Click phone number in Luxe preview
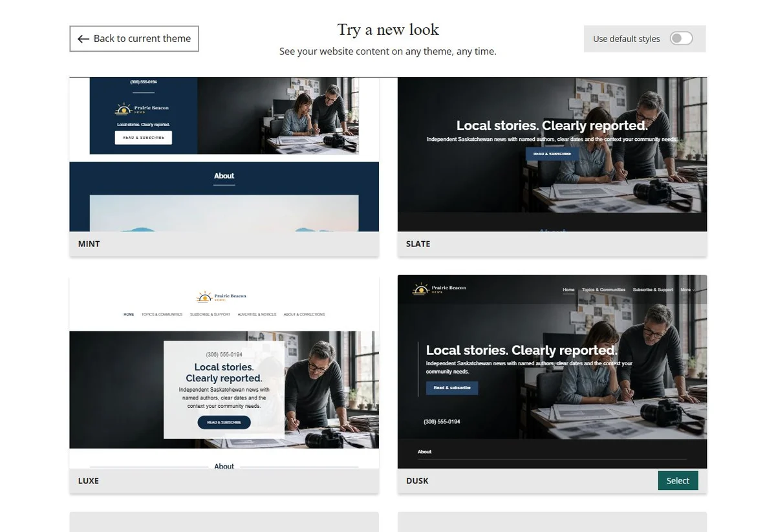The height and width of the screenshot is (532, 776). click(x=224, y=355)
